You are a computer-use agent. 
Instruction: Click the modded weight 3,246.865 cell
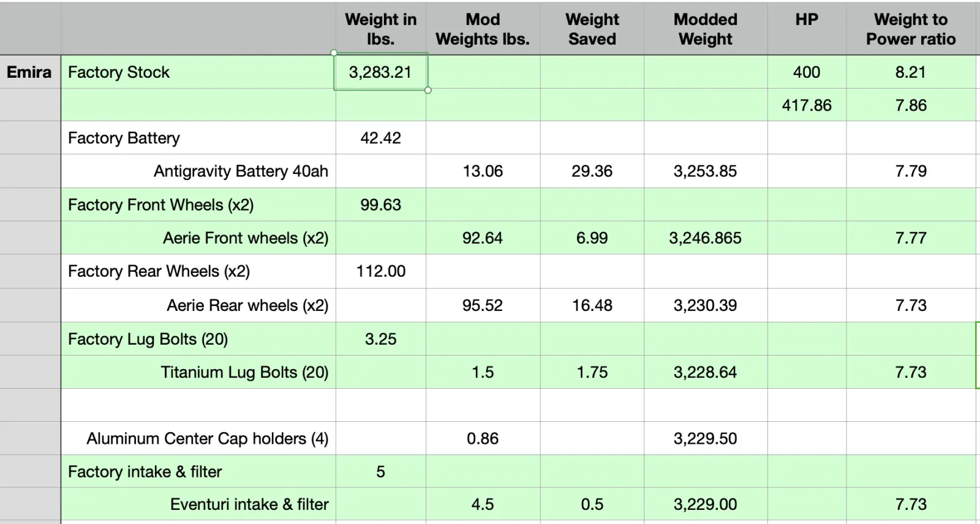(705, 238)
